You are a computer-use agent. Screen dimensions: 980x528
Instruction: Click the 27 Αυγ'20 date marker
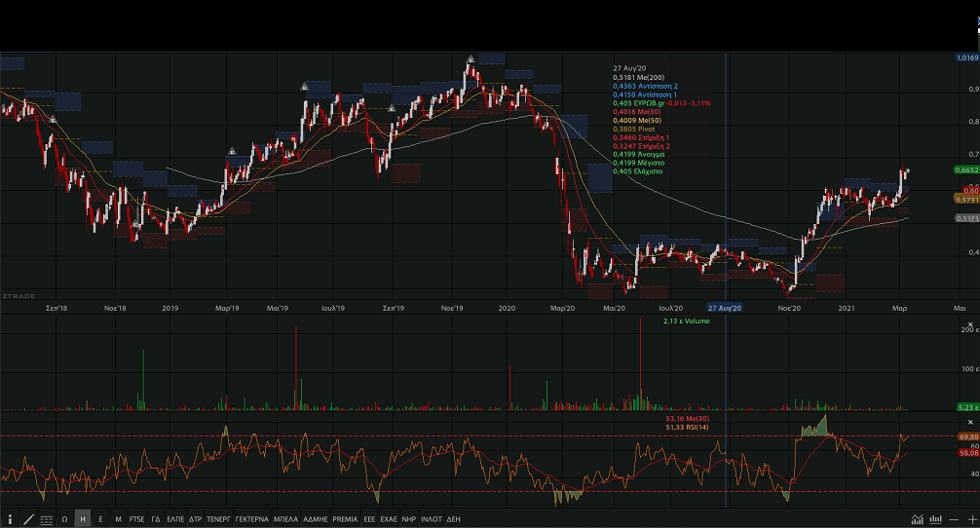coord(725,308)
